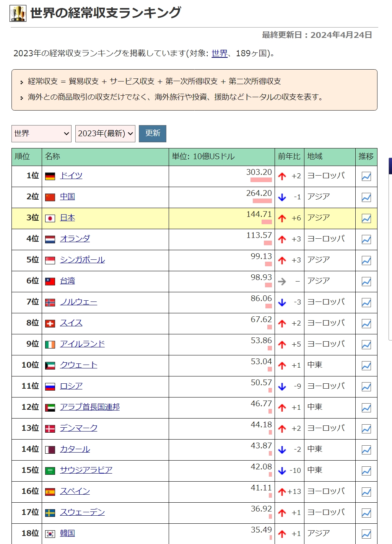
Task: Open the trend chart icon for Kuwait
Action: coord(366,366)
